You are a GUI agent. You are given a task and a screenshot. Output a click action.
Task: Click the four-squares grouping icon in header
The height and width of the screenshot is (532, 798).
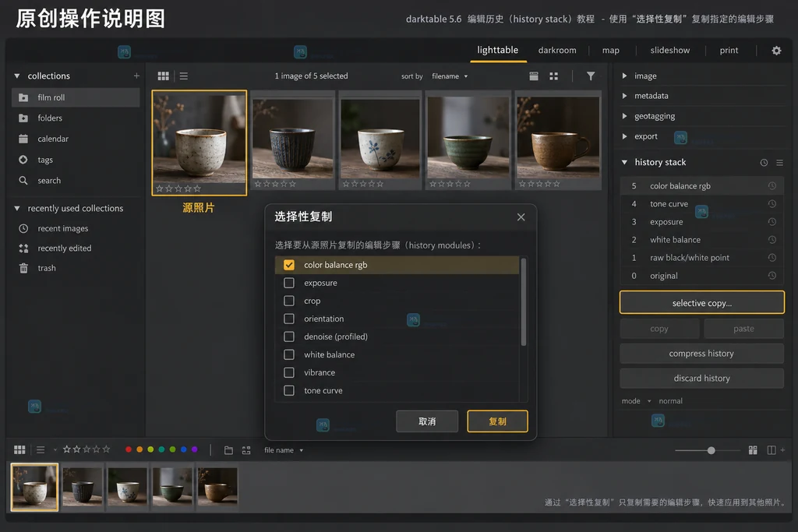click(554, 76)
